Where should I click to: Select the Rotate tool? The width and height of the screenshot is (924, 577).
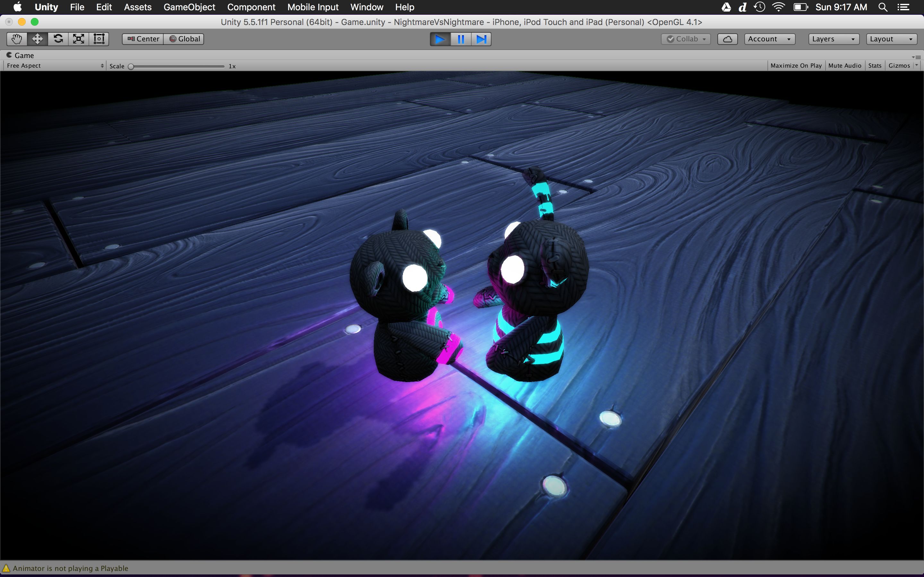[58, 39]
